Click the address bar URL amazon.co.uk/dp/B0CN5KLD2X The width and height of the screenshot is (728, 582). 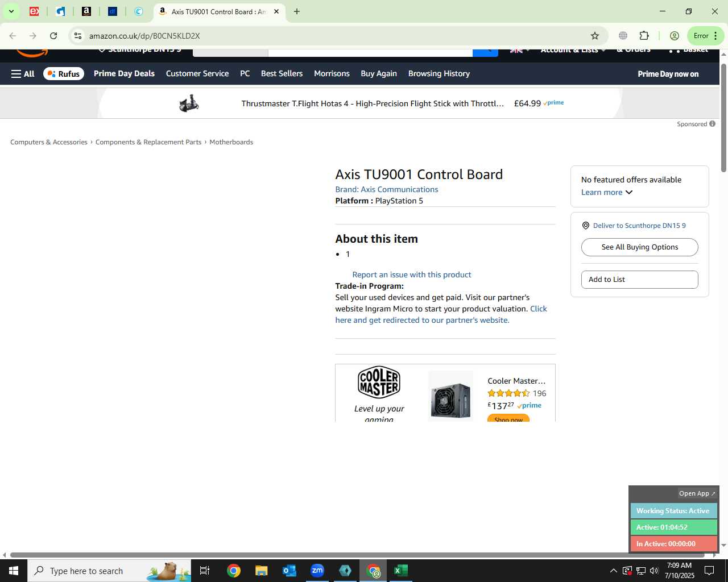coord(144,36)
